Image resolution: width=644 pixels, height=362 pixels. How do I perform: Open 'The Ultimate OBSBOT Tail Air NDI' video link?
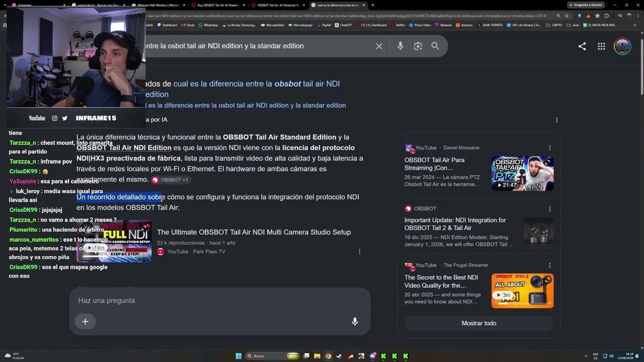254,232
